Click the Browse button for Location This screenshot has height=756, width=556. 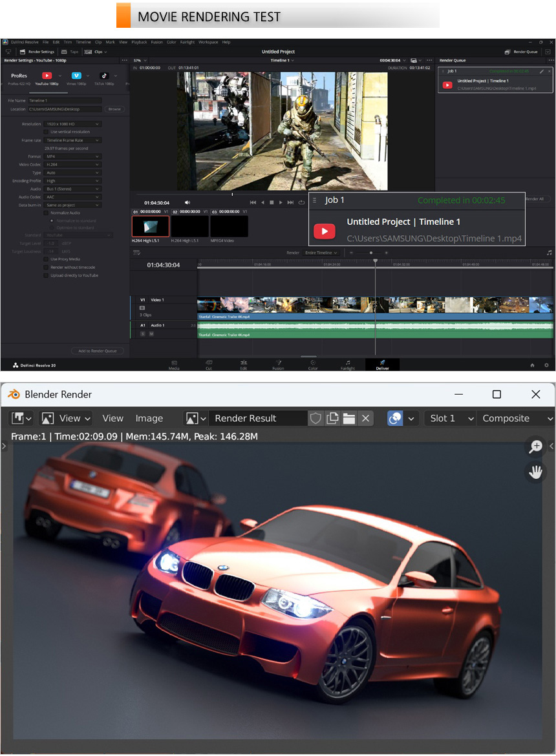click(114, 109)
